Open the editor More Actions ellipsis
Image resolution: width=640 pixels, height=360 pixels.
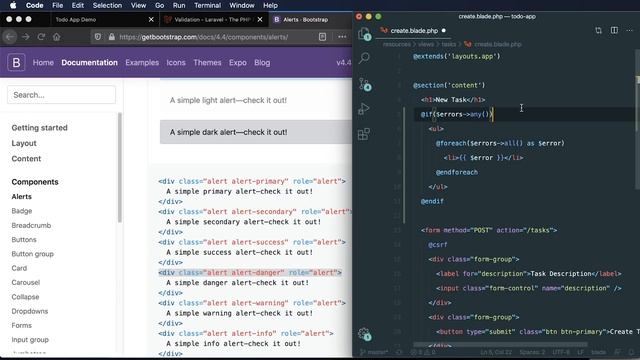630,31
